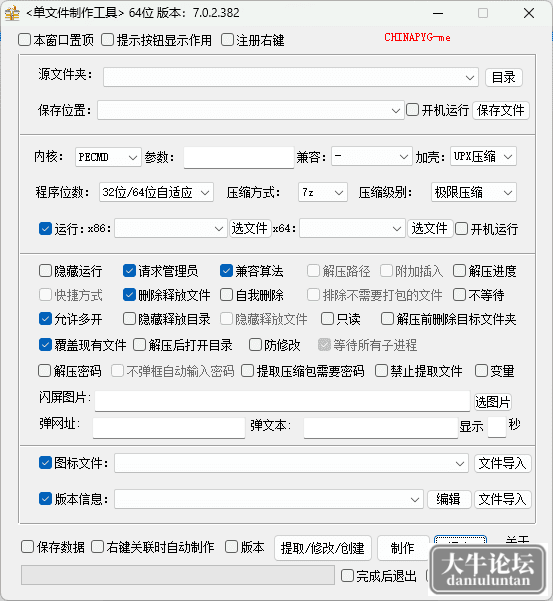The height and width of the screenshot is (601, 553).
Task: Enable 禁止提取文件 checkbox
Action: coord(382,371)
